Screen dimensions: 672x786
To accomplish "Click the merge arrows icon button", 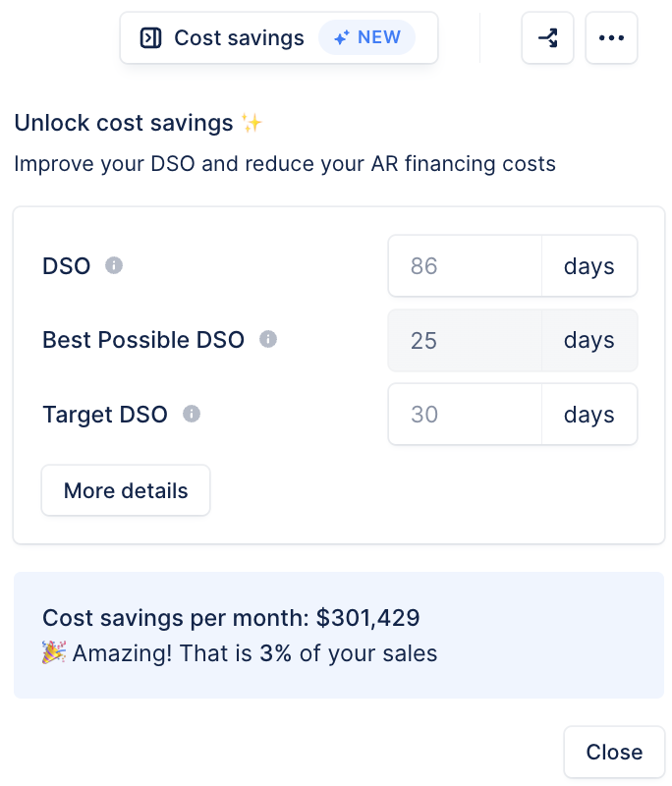I will click(548, 38).
